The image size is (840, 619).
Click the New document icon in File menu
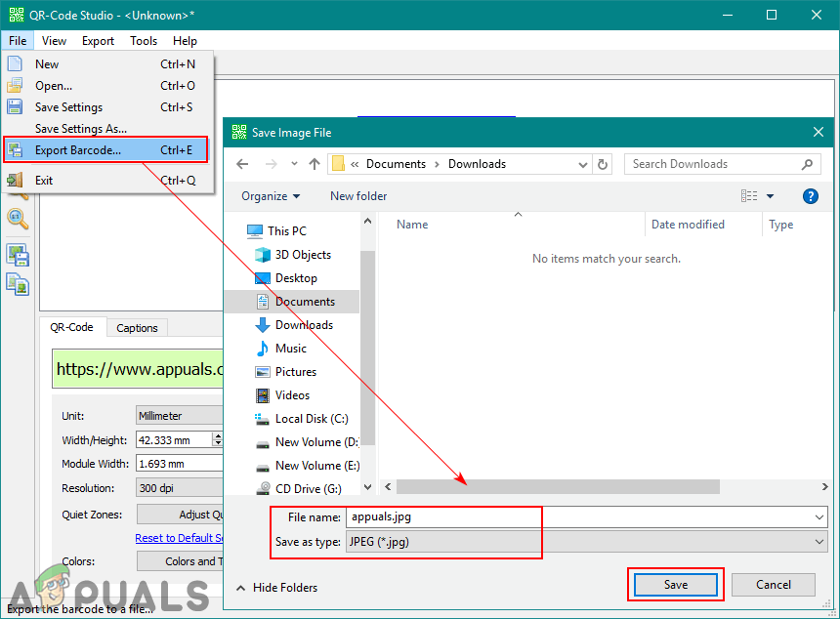(15, 63)
